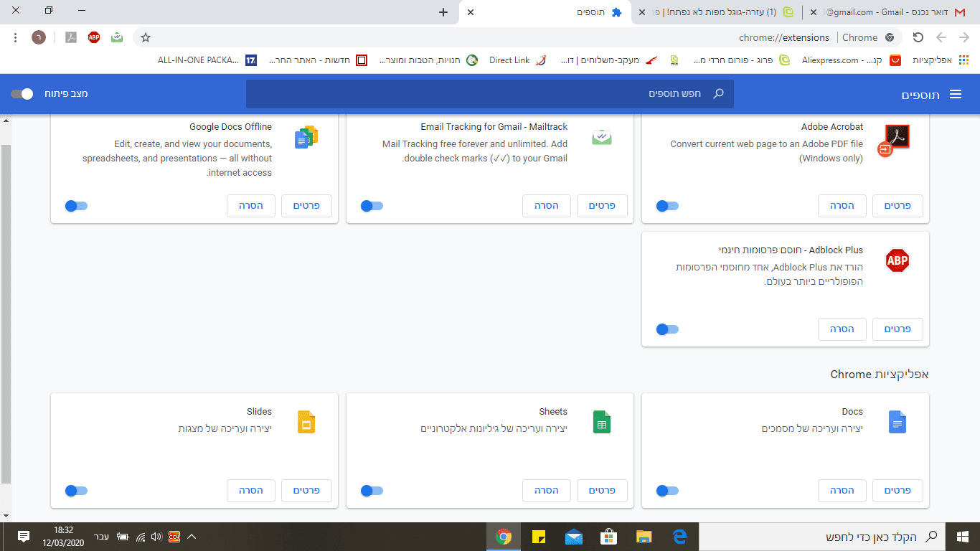The height and width of the screenshot is (551, 980).
Task: Click the Mailtrack envelope icon in the Chrome toolbar
Action: pyautogui.click(x=117, y=37)
